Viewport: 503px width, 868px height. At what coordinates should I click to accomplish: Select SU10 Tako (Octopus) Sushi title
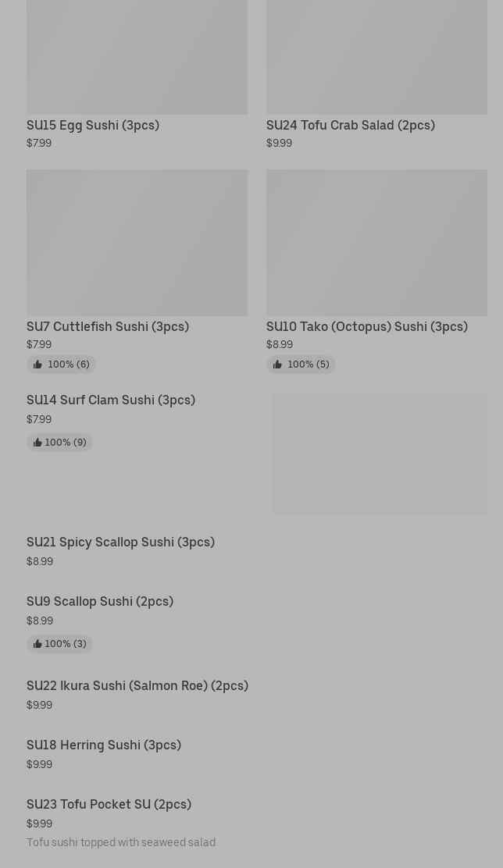(366, 326)
